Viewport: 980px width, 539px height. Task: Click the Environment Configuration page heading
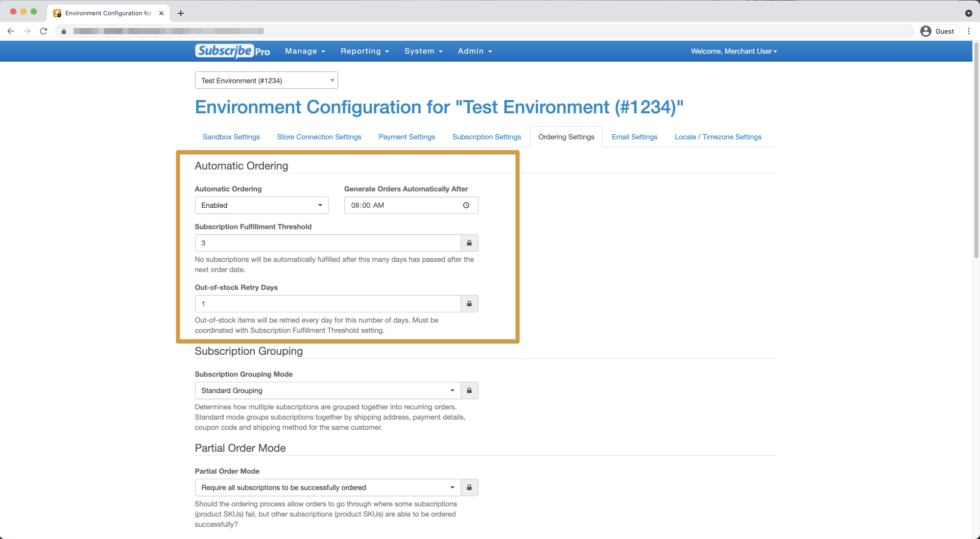point(439,107)
